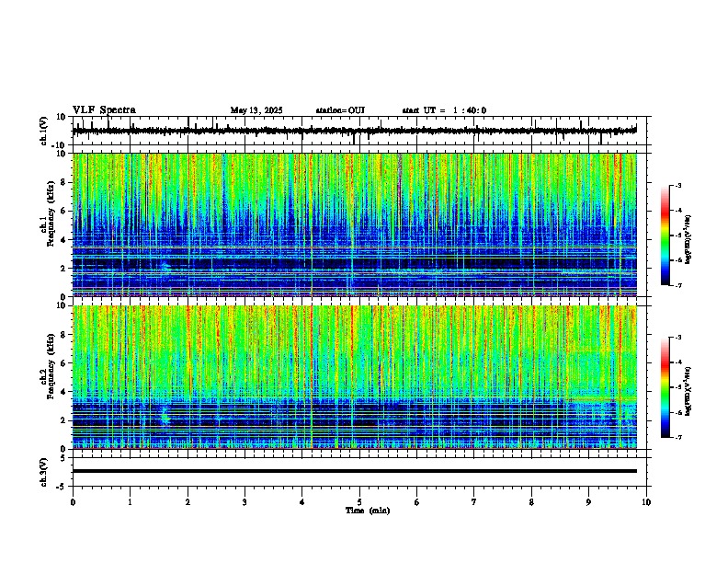Click inside the ch.2 spectrogram panel

point(355,377)
